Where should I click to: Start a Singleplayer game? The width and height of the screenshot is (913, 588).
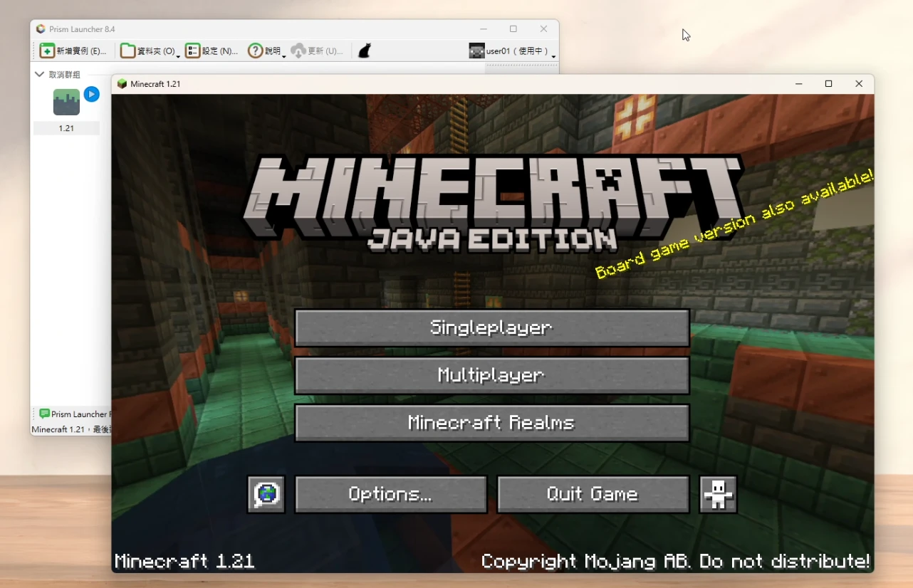[x=491, y=327]
